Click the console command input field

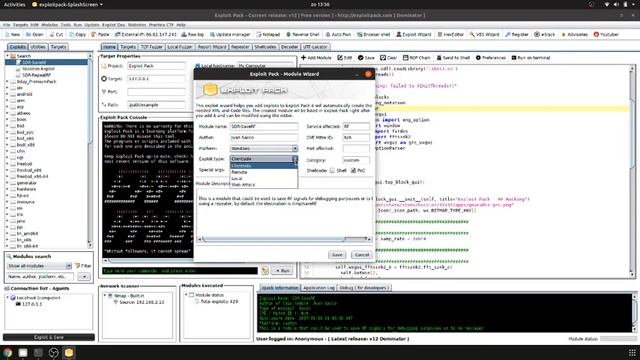click(x=180, y=271)
